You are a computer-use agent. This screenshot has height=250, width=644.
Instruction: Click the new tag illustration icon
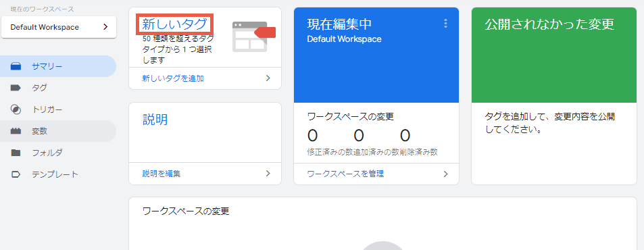click(253, 36)
